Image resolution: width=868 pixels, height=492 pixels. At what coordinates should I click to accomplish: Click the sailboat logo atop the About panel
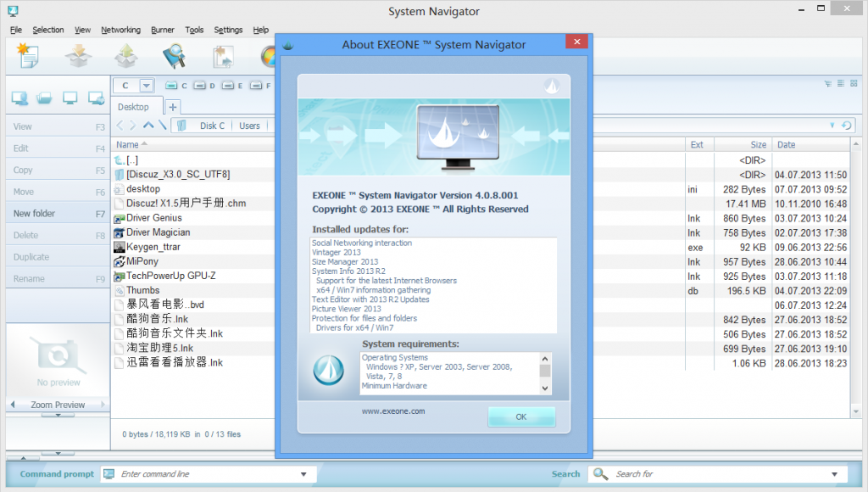coord(551,86)
